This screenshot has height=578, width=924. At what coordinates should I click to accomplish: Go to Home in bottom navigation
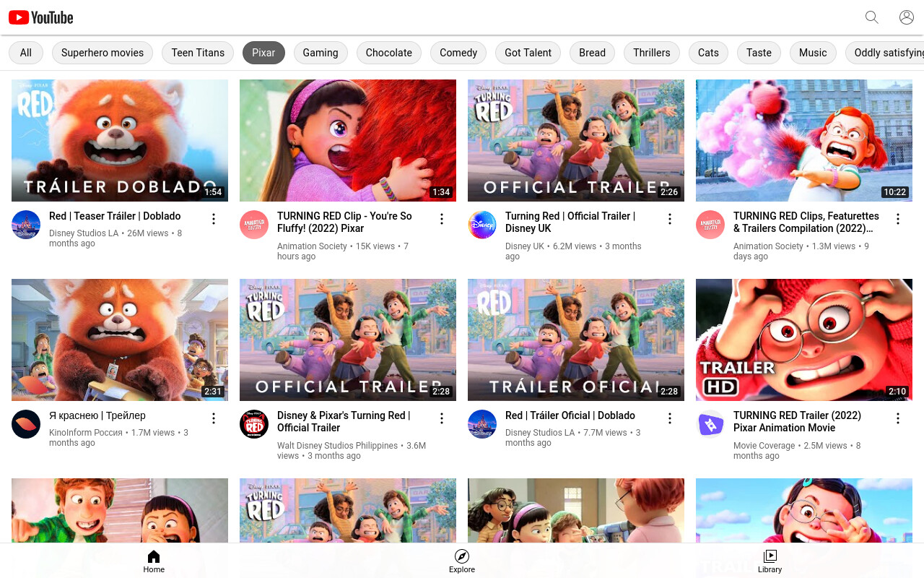(x=154, y=561)
